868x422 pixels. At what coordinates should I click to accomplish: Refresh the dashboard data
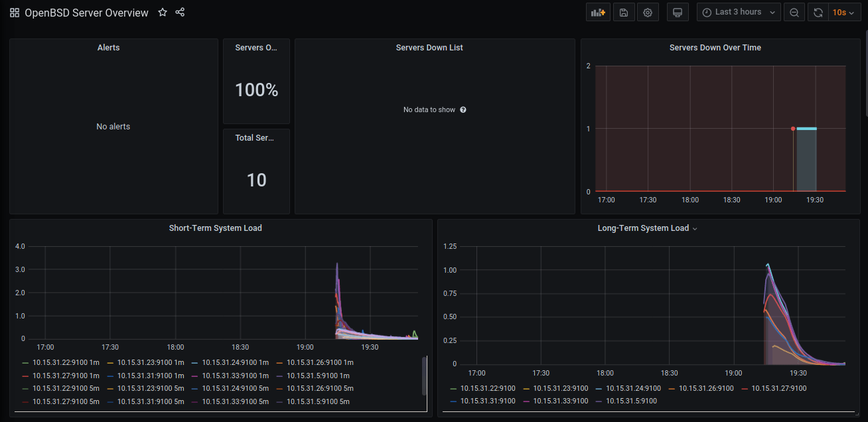(818, 12)
